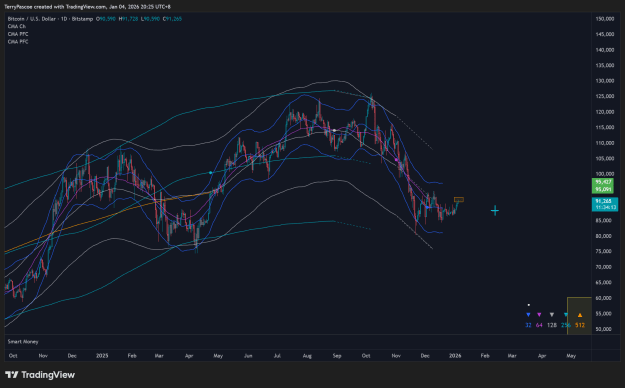Click the C91,265 close value in header
Screen dimensions: 625x388
[172, 19]
